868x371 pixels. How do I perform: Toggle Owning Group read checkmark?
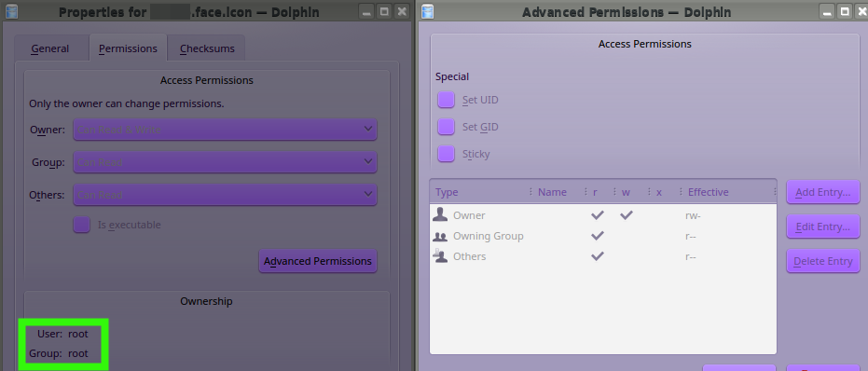pos(597,236)
